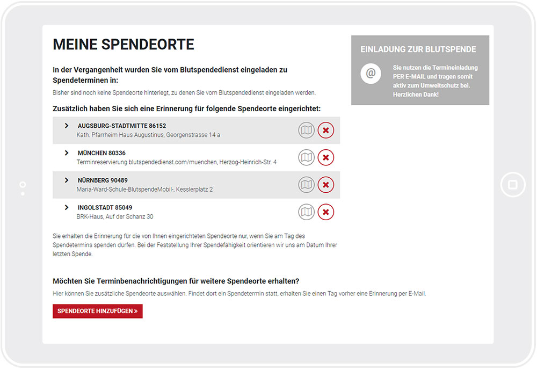Expand Nürnberg 90489 entry chevron
The height and width of the screenshot is (392, 537).
(67, 180)
